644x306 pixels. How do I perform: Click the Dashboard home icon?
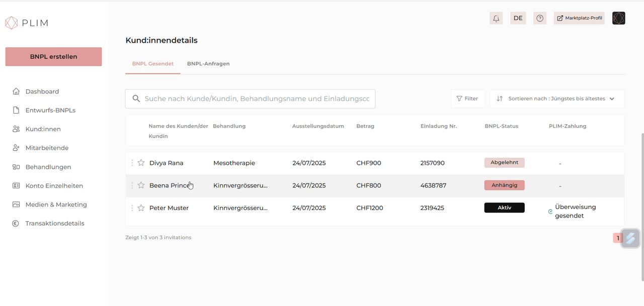tap(16, 91)
